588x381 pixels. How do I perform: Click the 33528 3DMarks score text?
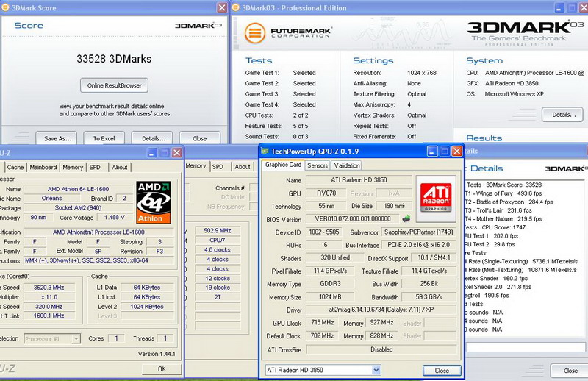tap(114, 59)
